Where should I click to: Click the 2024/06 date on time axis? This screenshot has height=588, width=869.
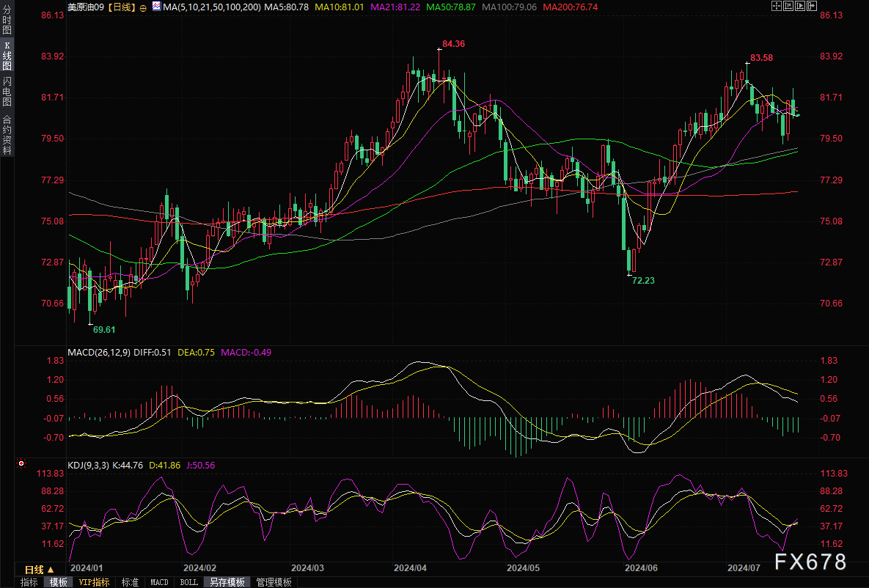[641, 568]
